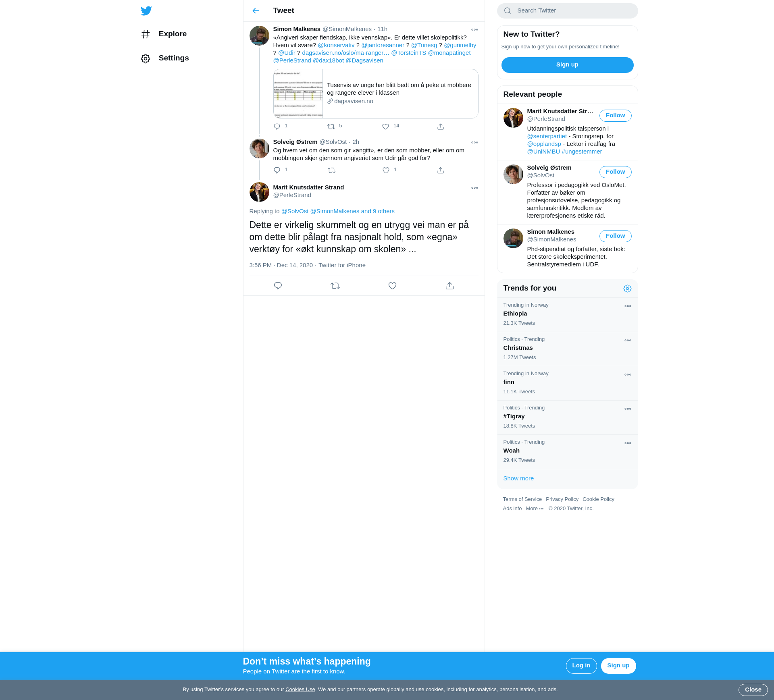Open '@SolvOst @SimonMalkenes and 9 others' link

[338, 211]
